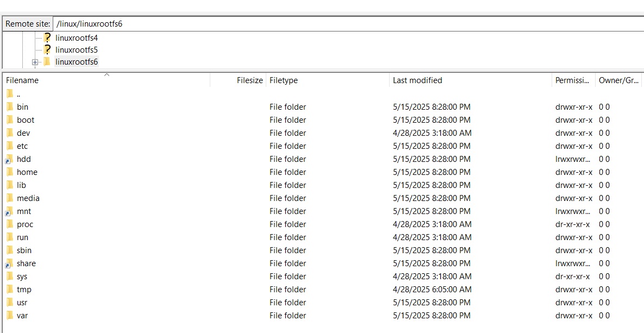Viewport: 644px width, 333px height.
Task: Click the last modified date of run
Action: 432,237
